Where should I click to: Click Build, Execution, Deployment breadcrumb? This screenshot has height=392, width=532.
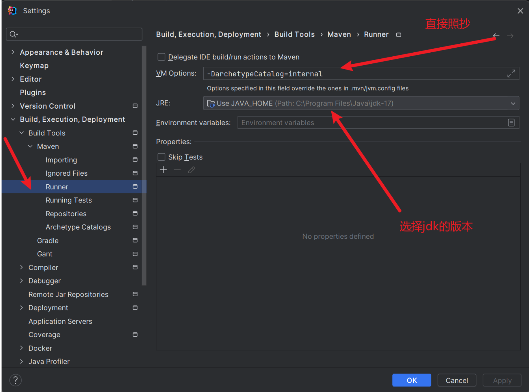coord(209,34)
